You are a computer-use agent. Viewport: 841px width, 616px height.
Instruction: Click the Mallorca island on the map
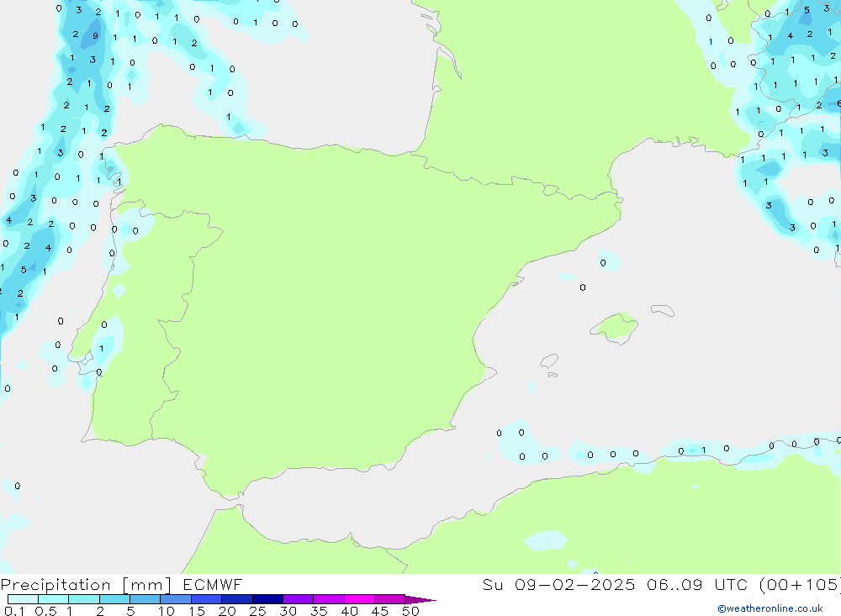click(616, 327)
